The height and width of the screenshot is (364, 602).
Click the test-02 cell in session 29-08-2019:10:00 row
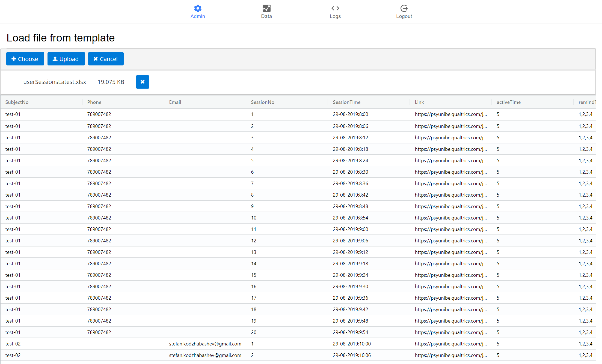pyautogui.click(x=13, y=344)
